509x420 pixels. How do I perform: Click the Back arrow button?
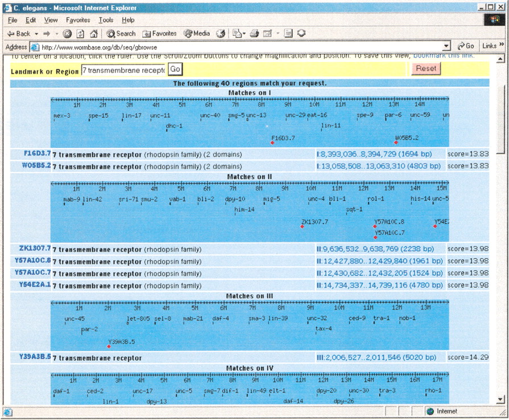tap(19, 34)
